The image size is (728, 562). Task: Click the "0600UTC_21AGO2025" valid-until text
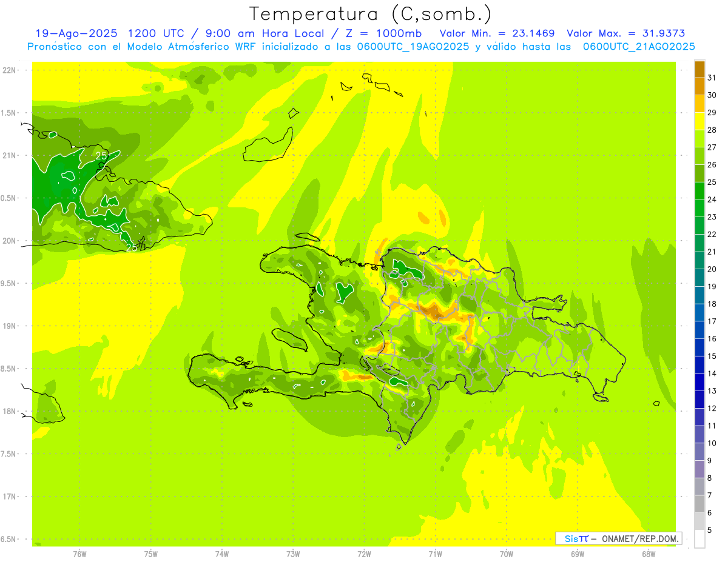[639, 47]
